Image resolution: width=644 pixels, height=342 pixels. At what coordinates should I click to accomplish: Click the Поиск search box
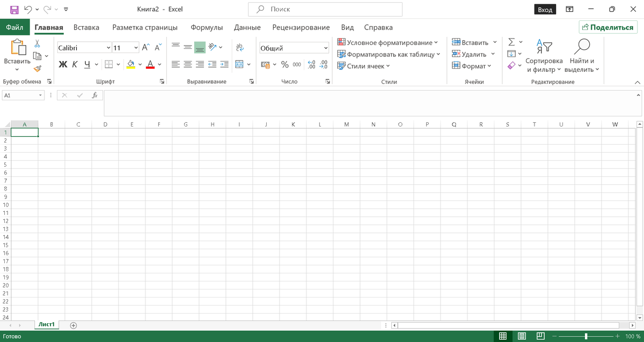click(x=325, y=9)
